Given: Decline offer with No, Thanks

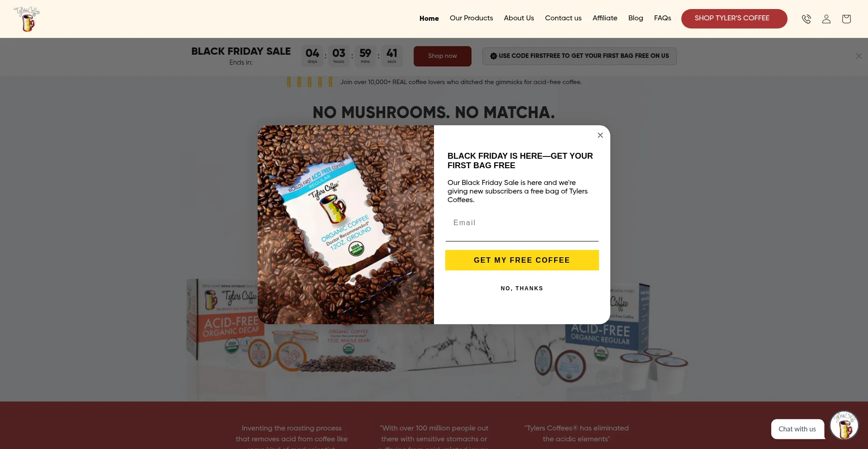Looking at the screenshot, I should [x=522, y=288].
